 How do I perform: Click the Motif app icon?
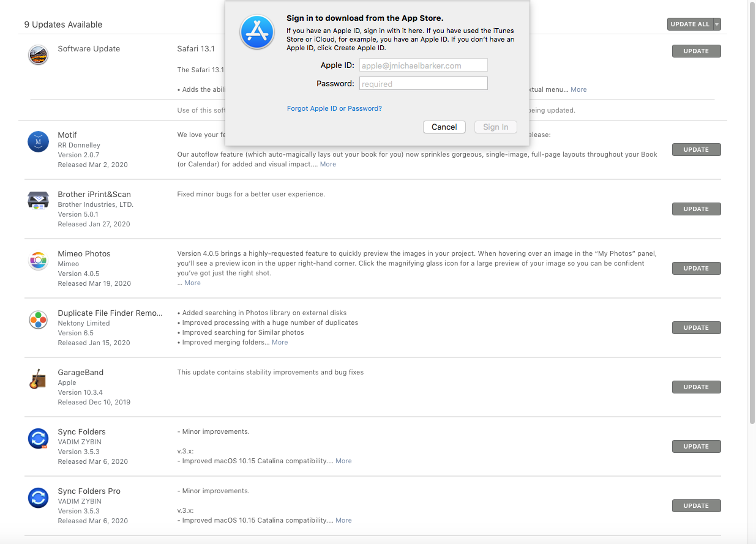coord(38,141)
